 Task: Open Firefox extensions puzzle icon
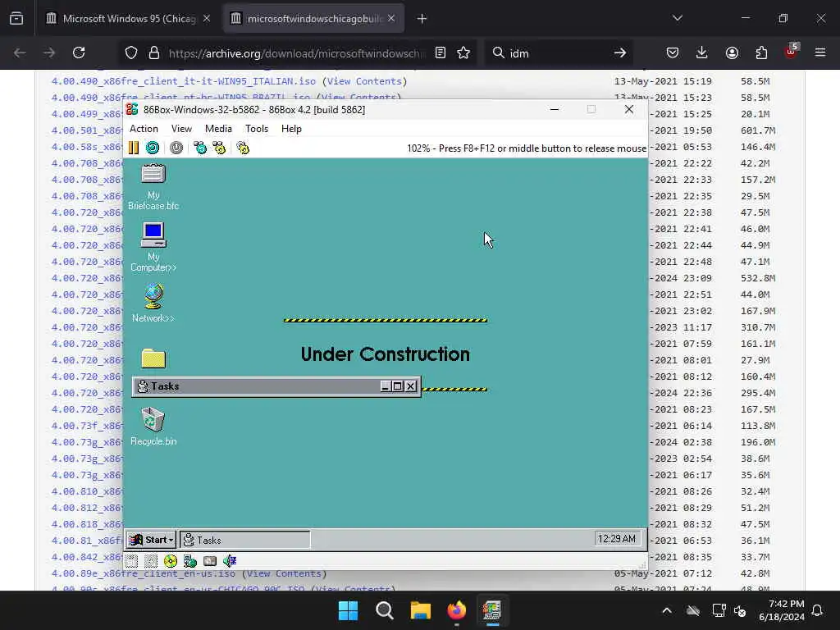(761, 52)
